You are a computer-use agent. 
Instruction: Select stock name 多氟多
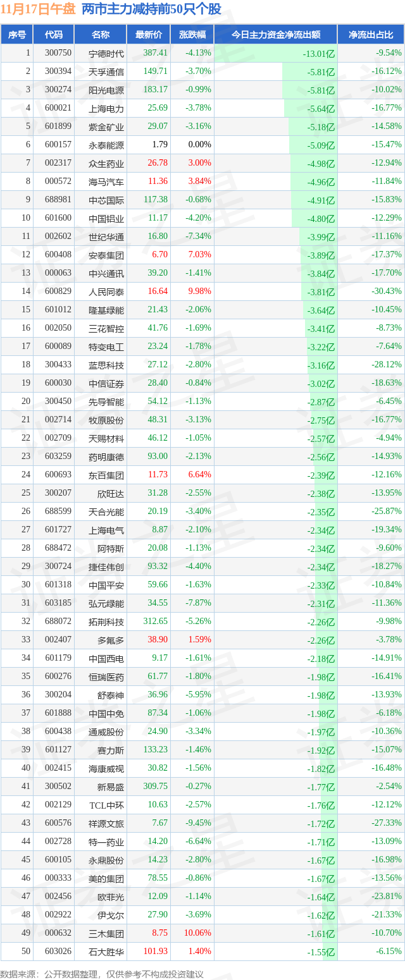tap(111, 640)
